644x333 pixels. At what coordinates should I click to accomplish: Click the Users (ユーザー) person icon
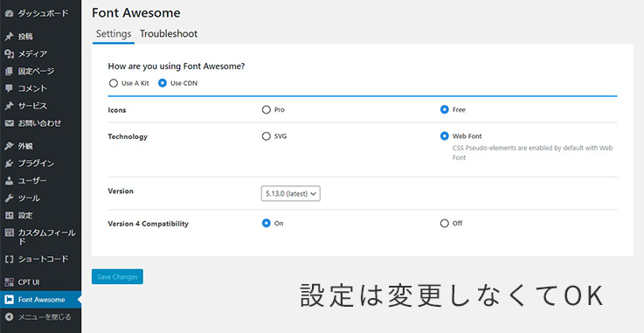pos(9,181)
